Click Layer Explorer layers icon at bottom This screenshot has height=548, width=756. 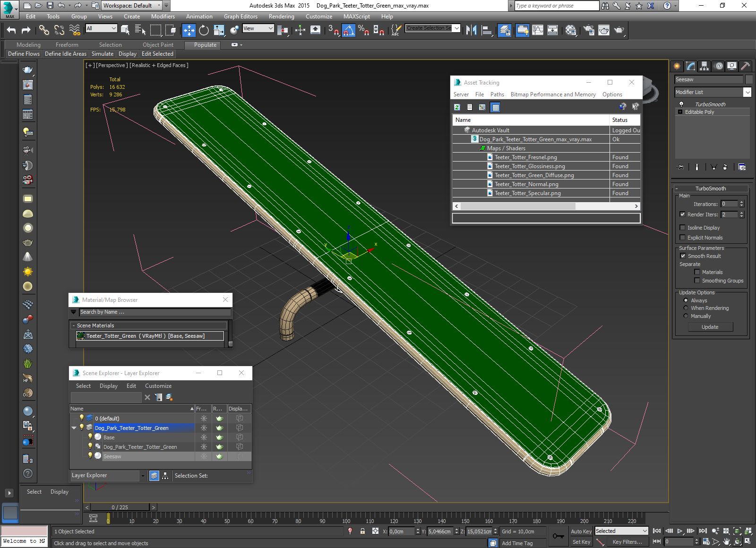(154, 476)
